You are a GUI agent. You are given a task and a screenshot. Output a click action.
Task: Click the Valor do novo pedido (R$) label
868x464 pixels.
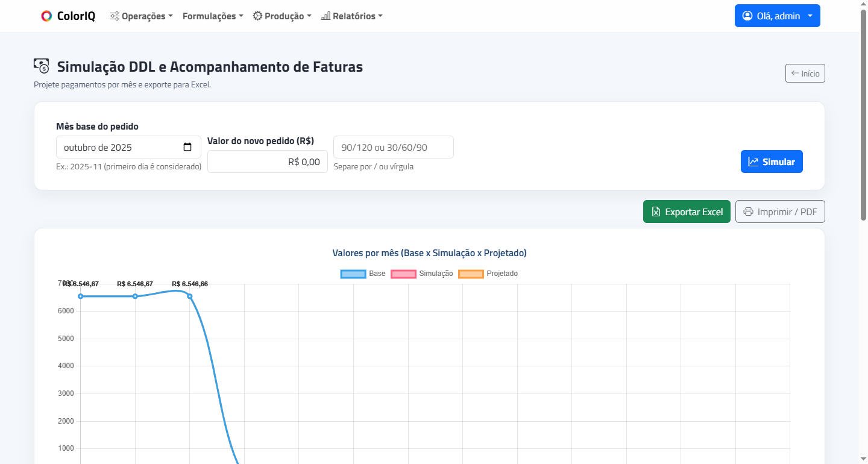pyautogui.click(x=260, y=141)
